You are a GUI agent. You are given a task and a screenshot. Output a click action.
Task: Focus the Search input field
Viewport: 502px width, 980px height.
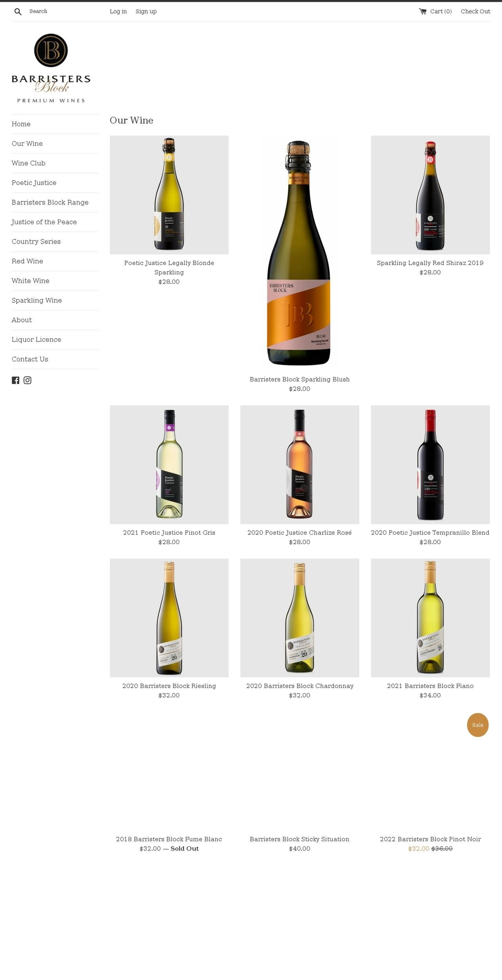point(63,11)
